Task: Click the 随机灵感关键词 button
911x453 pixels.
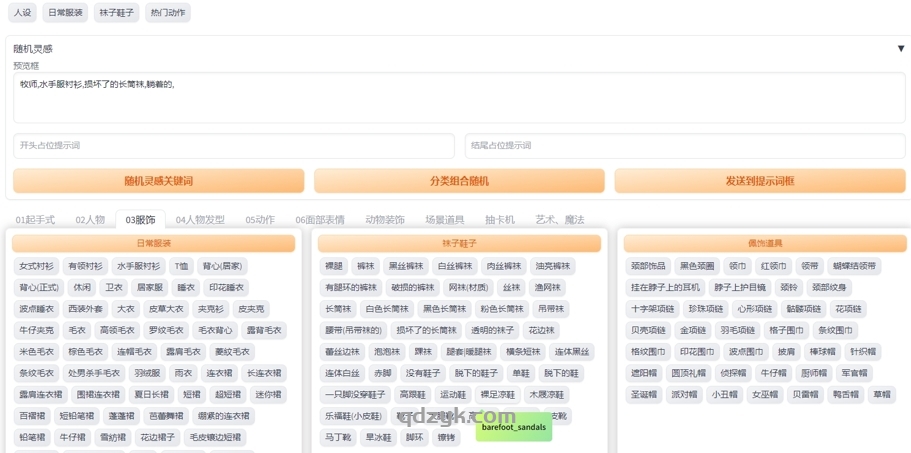Action: point(158,181)
